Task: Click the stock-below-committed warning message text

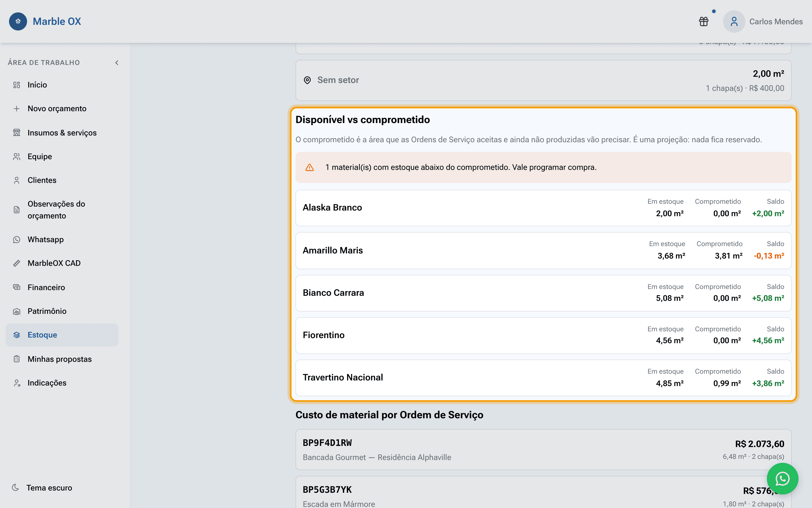Action: (461, 167)
